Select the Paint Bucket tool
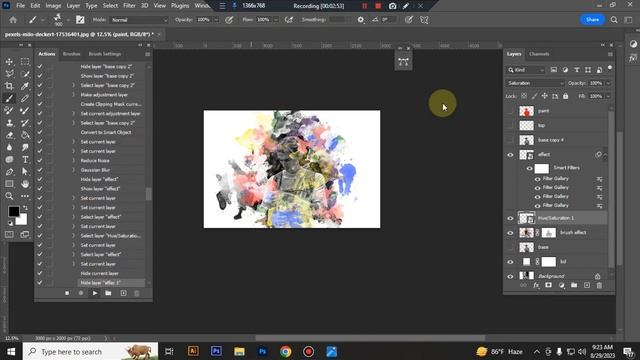This screenshot has width=640, height=360. point(25,135)
